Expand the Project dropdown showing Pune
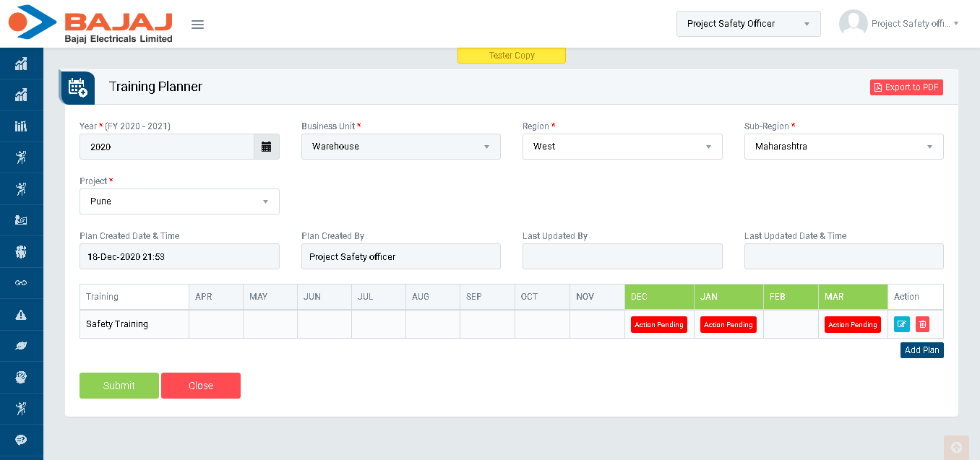The image size is (980, 460). (x=179, y=201)
